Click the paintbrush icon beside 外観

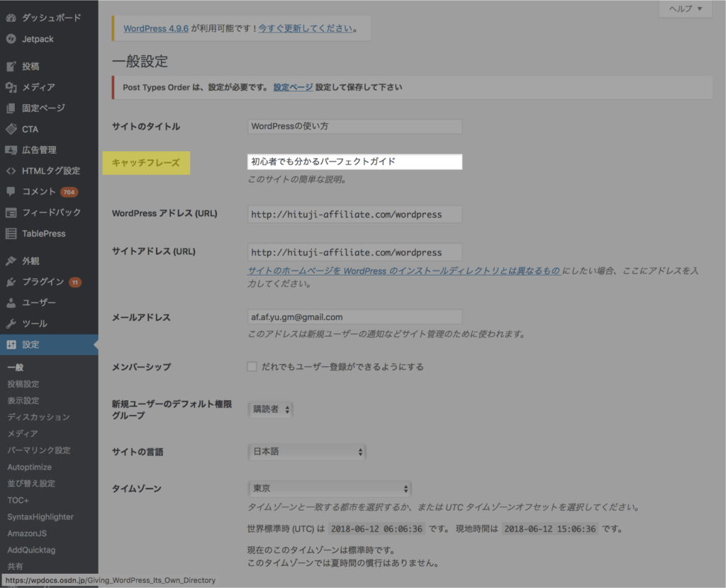point(11,261)
